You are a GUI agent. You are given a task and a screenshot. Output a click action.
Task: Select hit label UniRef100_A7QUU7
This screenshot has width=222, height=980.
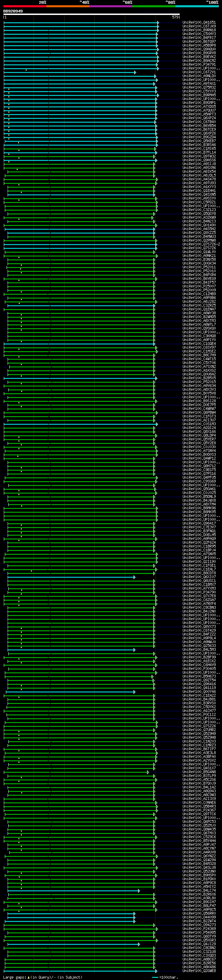coord(199,110)
